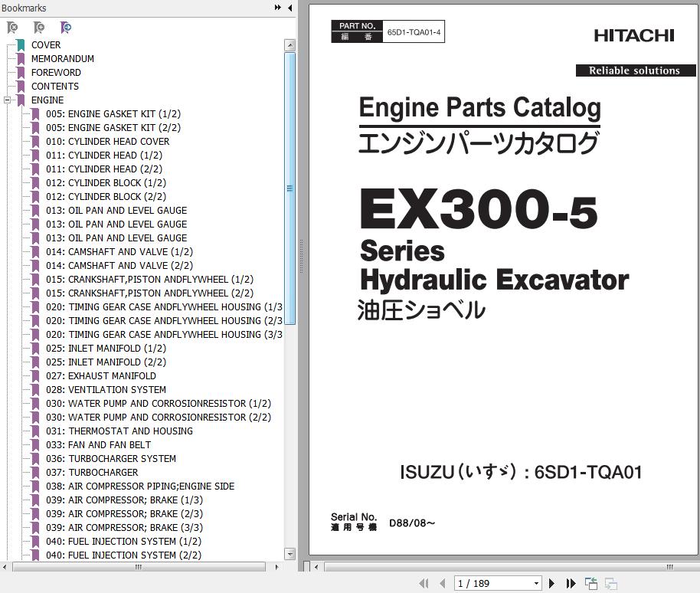The image size is (700, 593).
Task: Click the 65D1-TQA01-4 part number text
Action: pyautogui.click(x=414, y=32)
